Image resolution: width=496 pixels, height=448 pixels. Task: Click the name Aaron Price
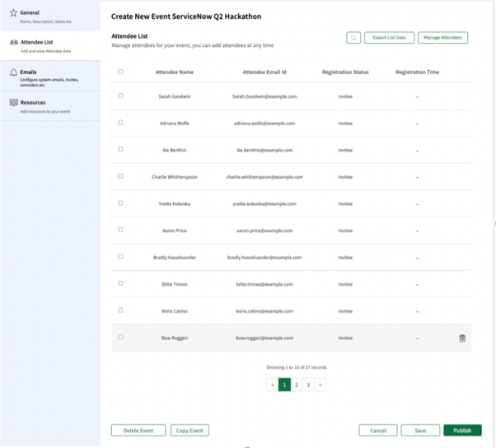tap(175, 231)
